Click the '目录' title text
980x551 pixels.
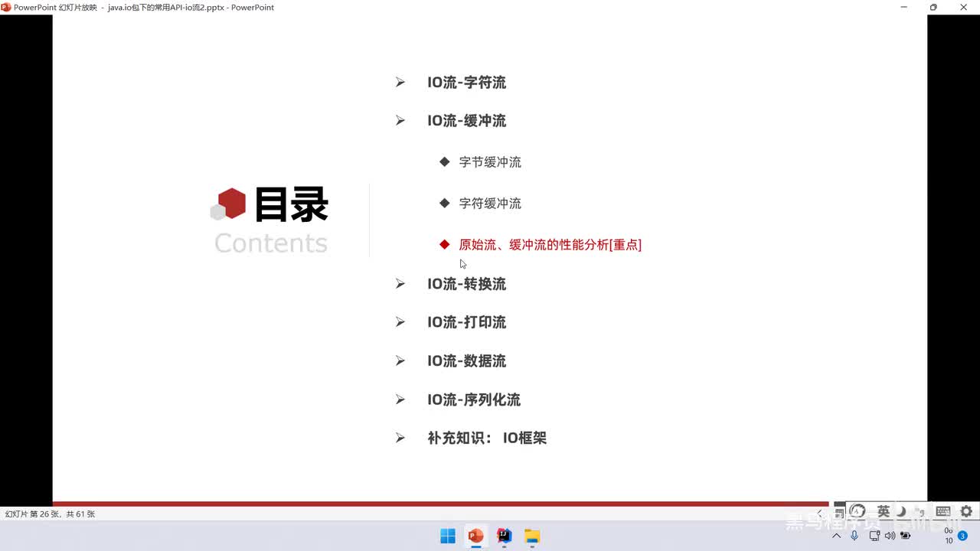pos(292,204)
